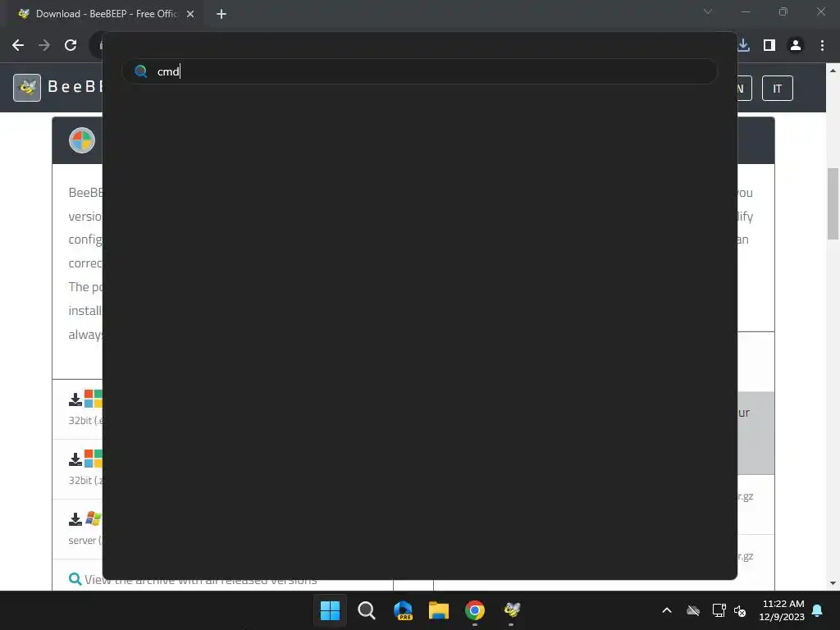
Task: Switch to Chrome in taskbar
Action: (475, 610)
